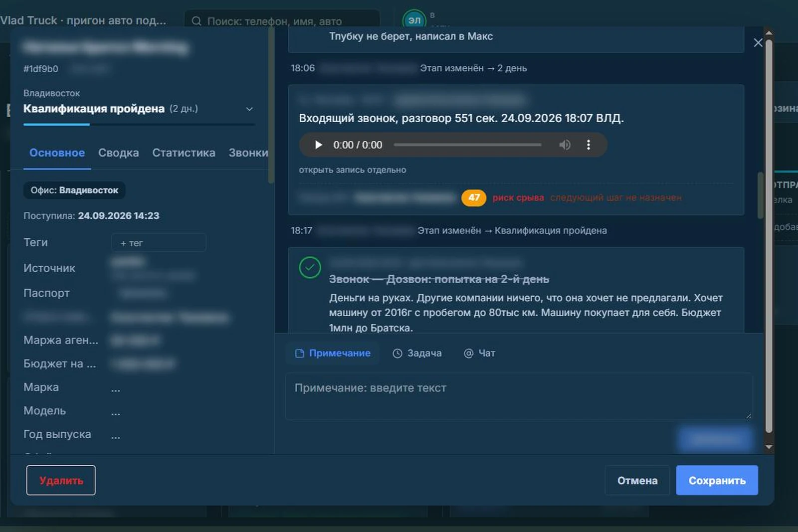Click the search magnifier icon
The image size is (798, 532).
pos(197,21)
